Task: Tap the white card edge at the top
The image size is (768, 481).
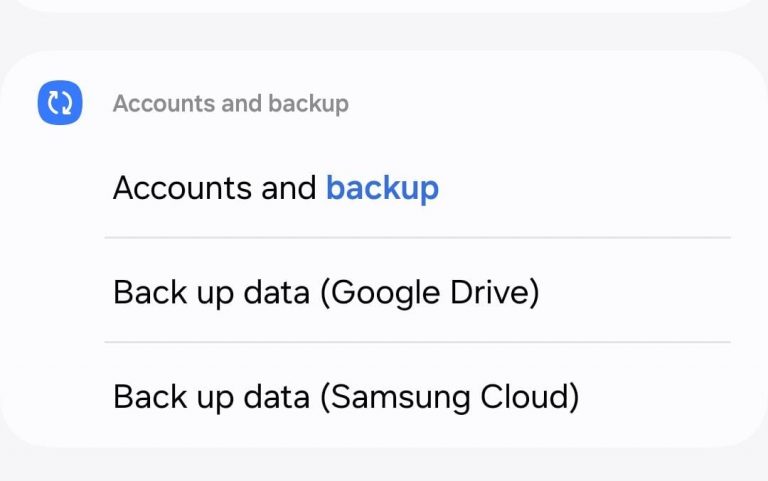Action: pyautogui.click(x=384, y=5)
